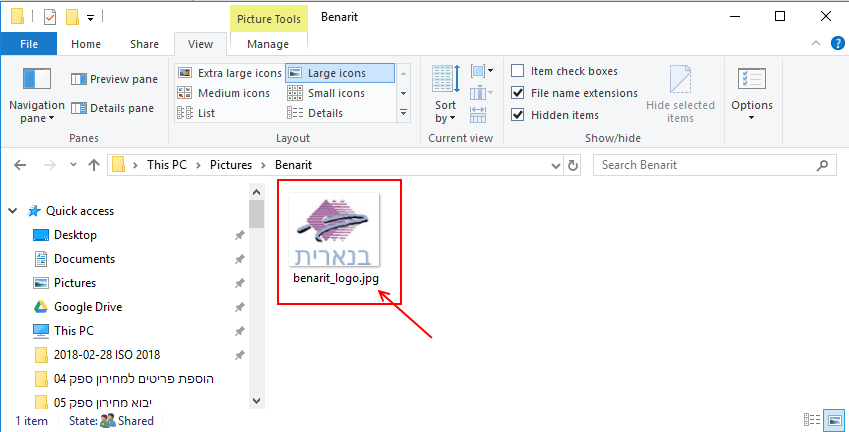Open the File menu tab
Image resolution: width=849 pixels, height=432 pixels.
pyautogui.click(x=29, y=44)
